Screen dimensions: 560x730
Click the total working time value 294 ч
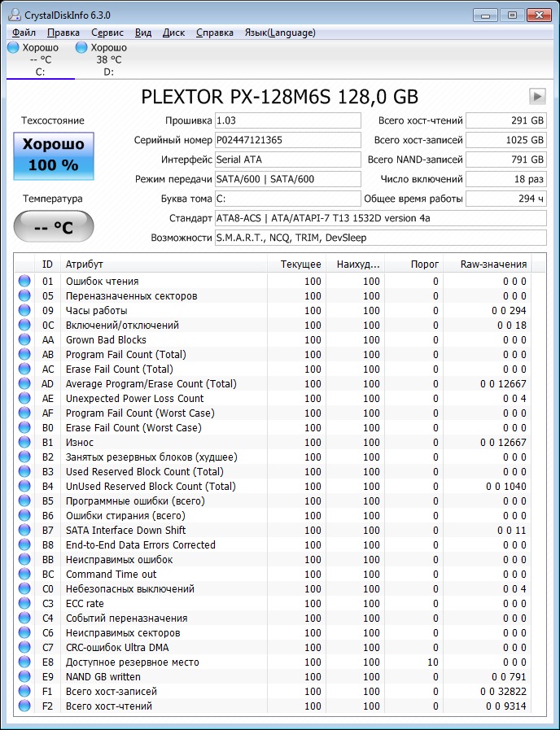coord(506,199)
